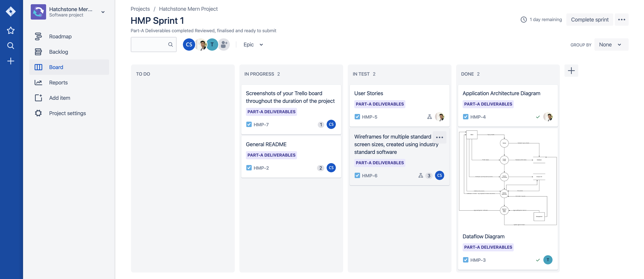Click the HMP-6 task checkbox icon

[357, 176]
